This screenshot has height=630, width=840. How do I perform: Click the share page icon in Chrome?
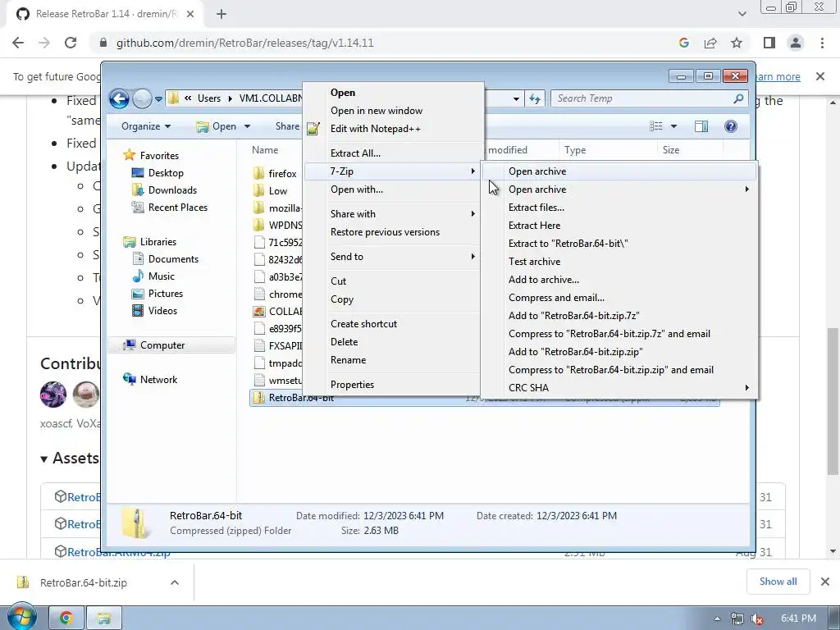click(710, 43)
